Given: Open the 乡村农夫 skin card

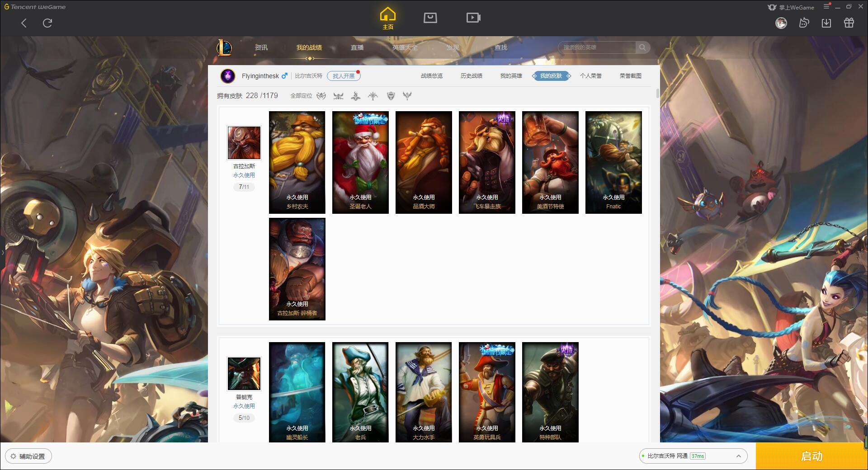Looking at the screenshot, I should 297,162.
